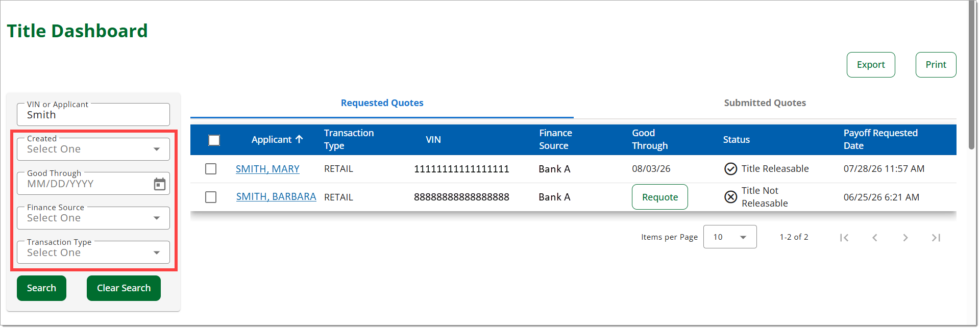Go to the last page
980x329 pixels.
[936, 238]
